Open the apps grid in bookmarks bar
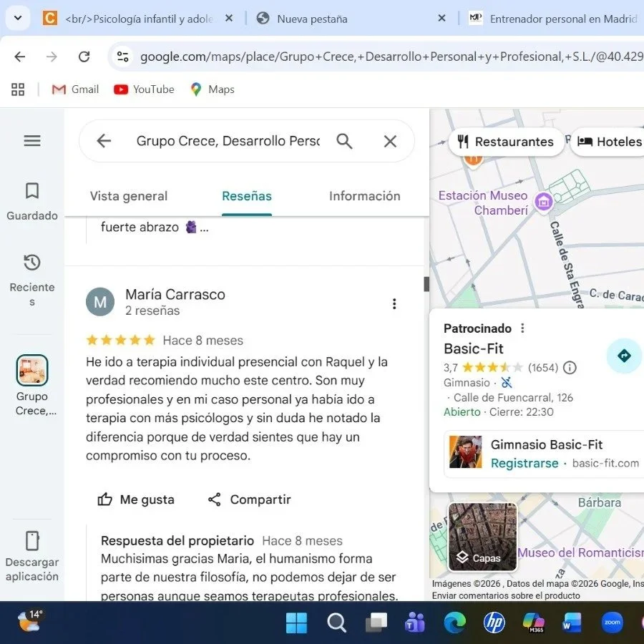The width and height of the screenshot is (644, 644). pyautogui.click(x=18, y=89)
